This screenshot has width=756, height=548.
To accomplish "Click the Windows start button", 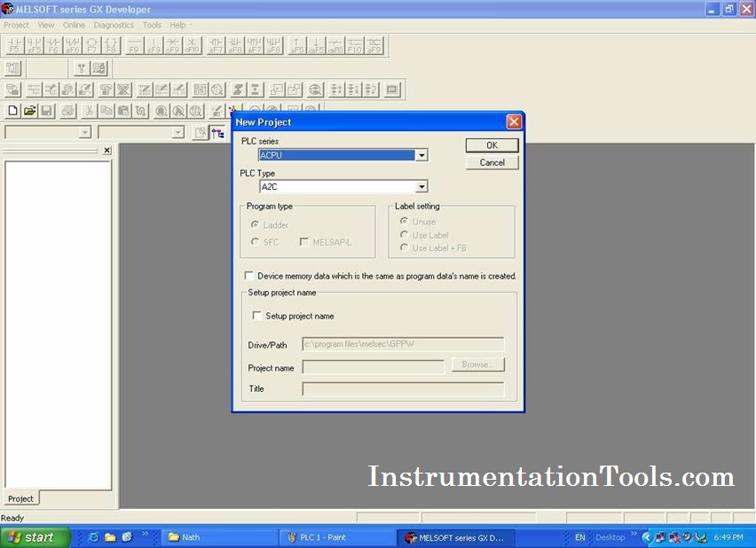I will point(35,537).
